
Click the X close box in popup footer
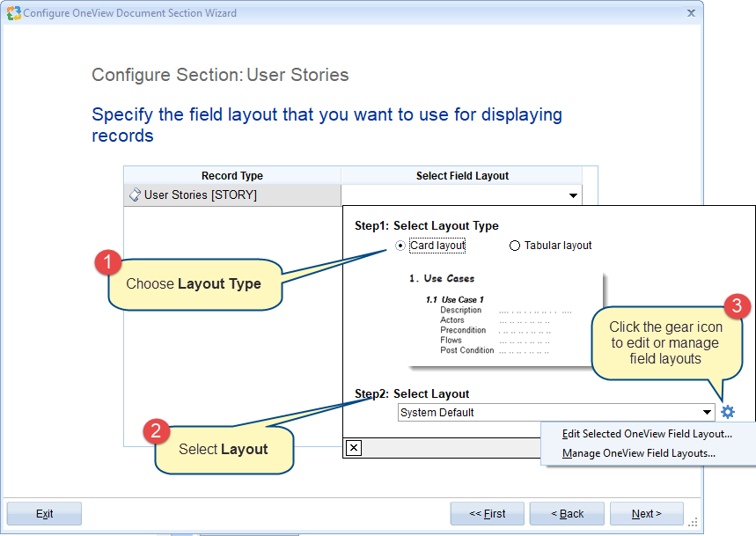[x=354, y=448]
